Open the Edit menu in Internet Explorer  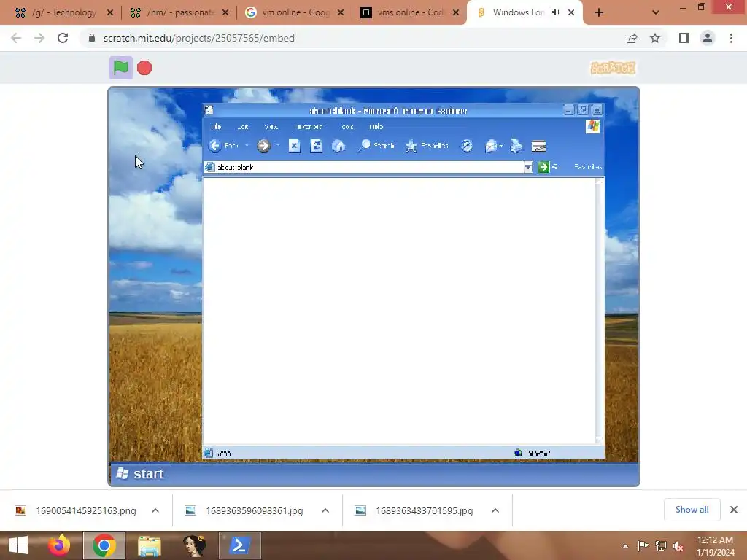tap(243, 127)
